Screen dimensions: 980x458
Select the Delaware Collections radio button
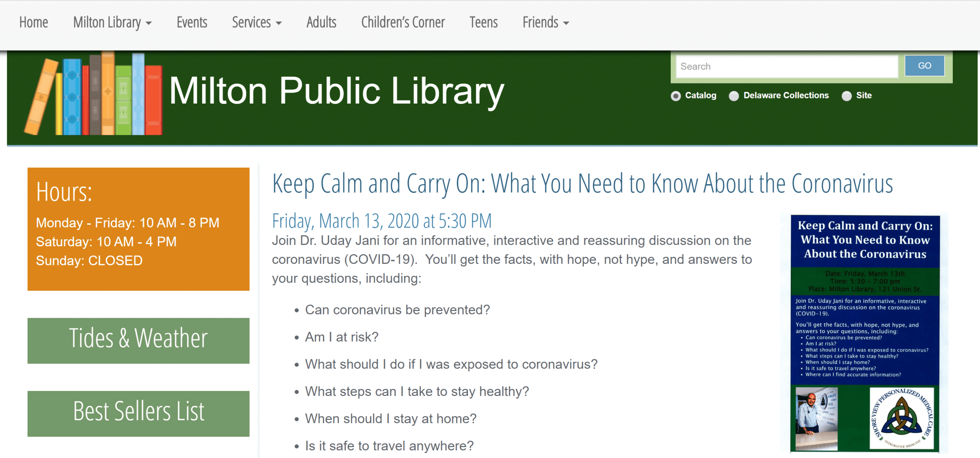click(734, 96)
